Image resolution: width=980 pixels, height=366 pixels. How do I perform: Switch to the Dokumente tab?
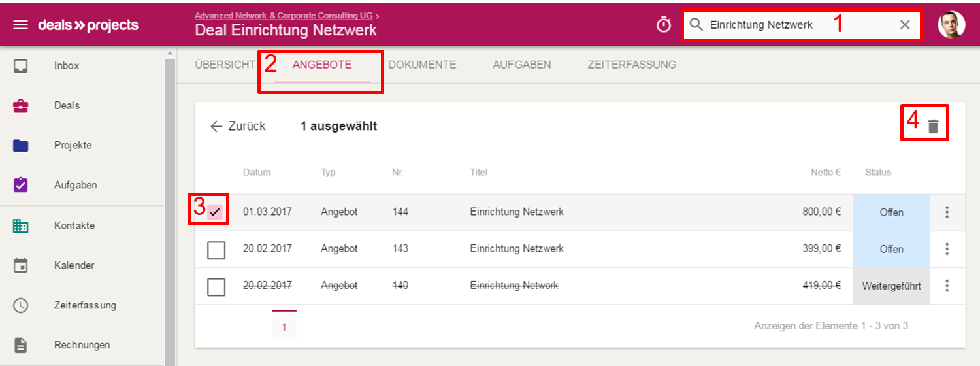(x=422, y=65)
